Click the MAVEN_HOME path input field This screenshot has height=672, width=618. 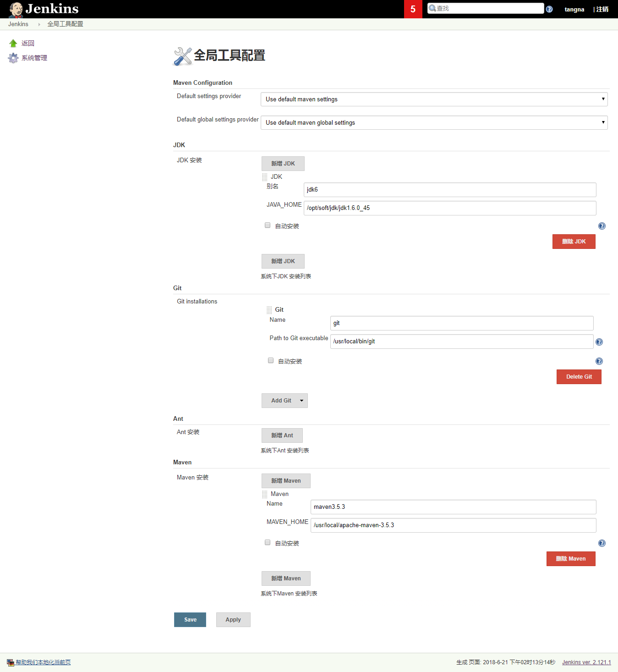(x=454, y=525)
